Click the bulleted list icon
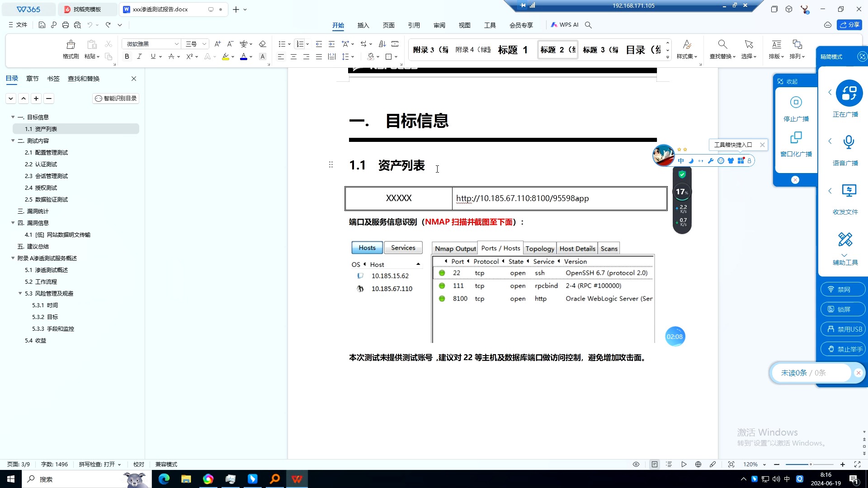The width and height of the screenshot is (868, 488). (x=282, y=44)
